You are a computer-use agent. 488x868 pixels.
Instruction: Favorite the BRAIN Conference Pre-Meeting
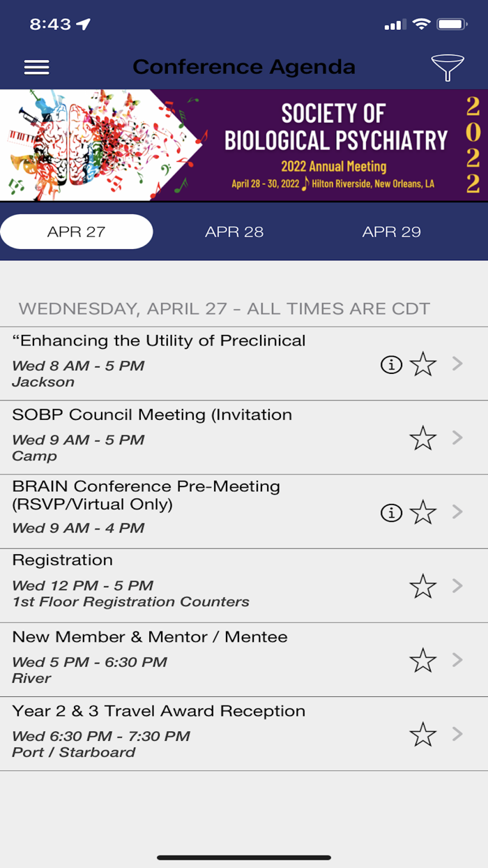point(423,513)
